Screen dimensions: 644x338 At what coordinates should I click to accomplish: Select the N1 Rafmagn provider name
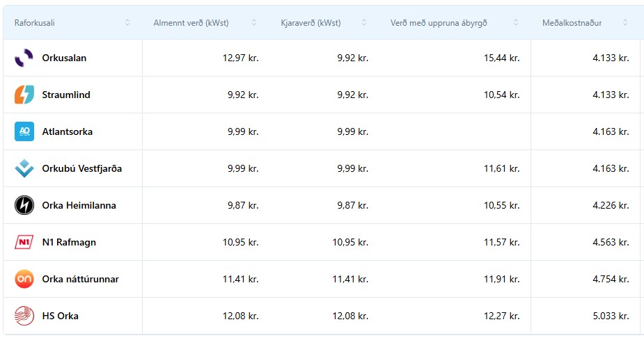(69, 242)
